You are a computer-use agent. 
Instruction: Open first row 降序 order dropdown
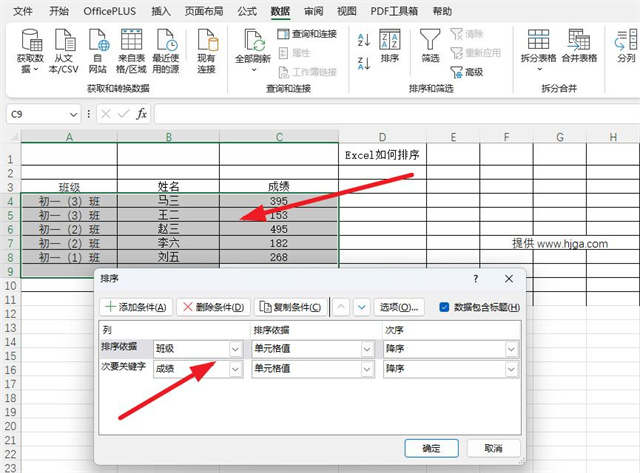click(511, 349)
